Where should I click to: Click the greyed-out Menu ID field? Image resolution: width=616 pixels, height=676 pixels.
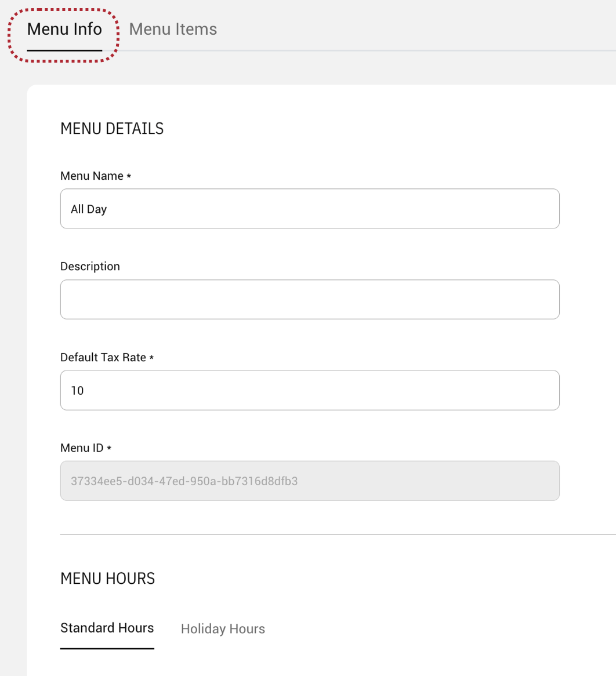tap(310, 481)
